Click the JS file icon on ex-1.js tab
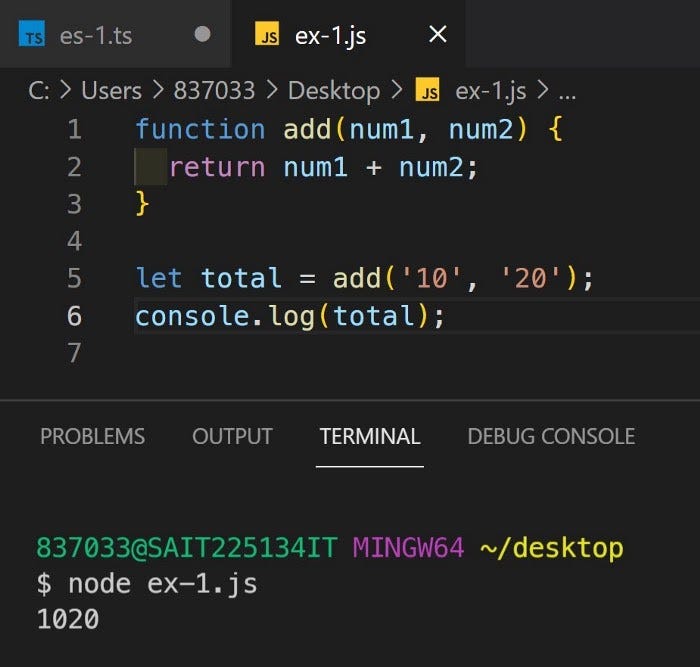700x667 pixels. tap(267, 36)
